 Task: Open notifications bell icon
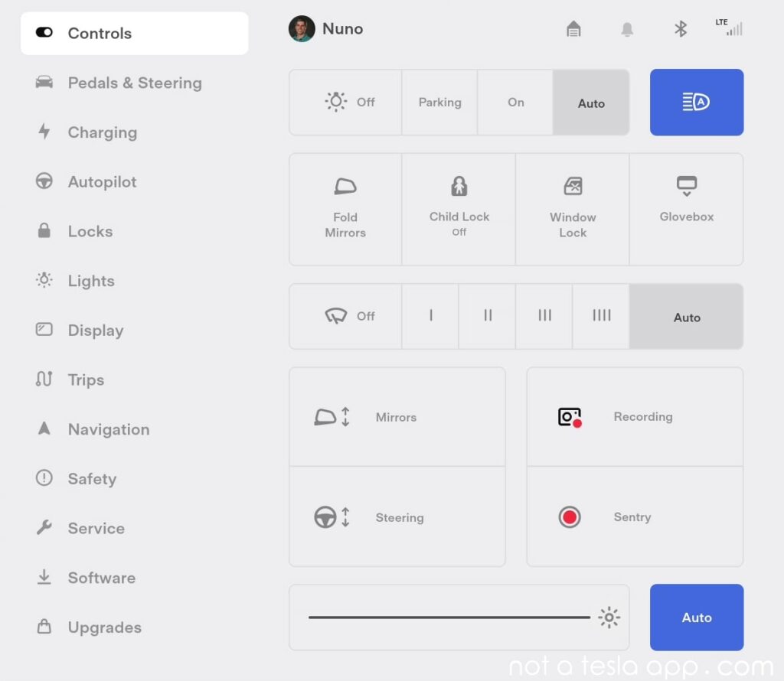tap(627, 29)
